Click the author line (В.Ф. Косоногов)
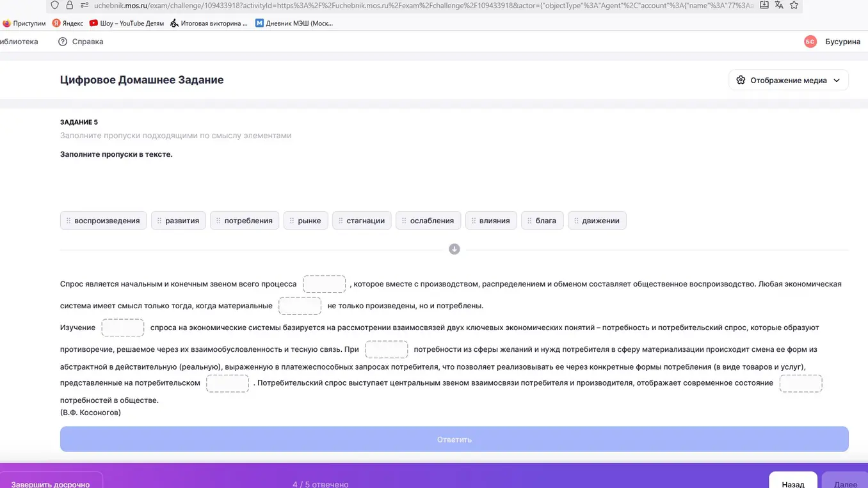The image size is (868, 488). coord(90,413)
